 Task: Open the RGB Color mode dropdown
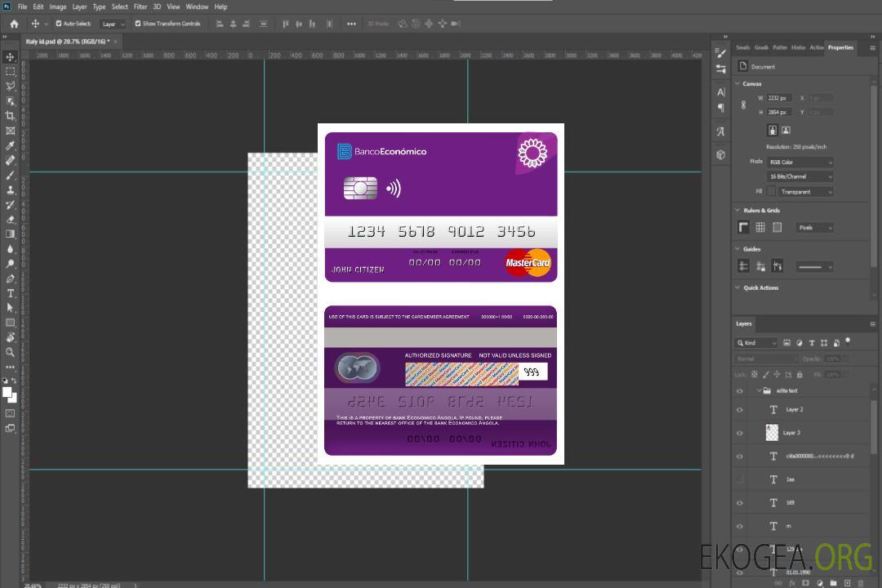point(800,162)
